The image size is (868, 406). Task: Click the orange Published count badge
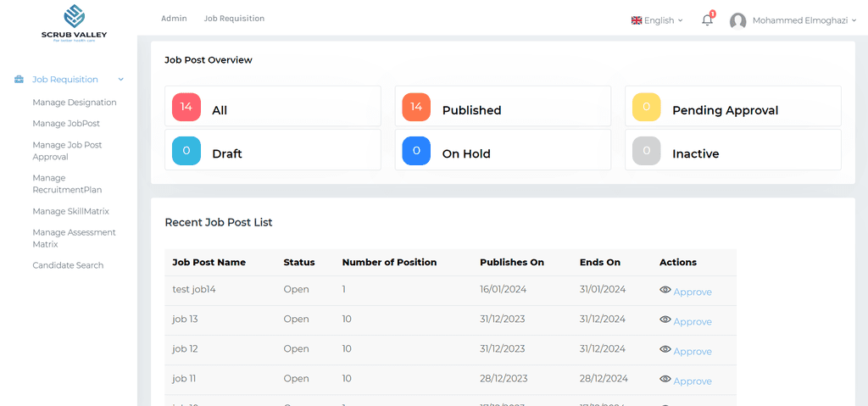click(x=416, y=107)
